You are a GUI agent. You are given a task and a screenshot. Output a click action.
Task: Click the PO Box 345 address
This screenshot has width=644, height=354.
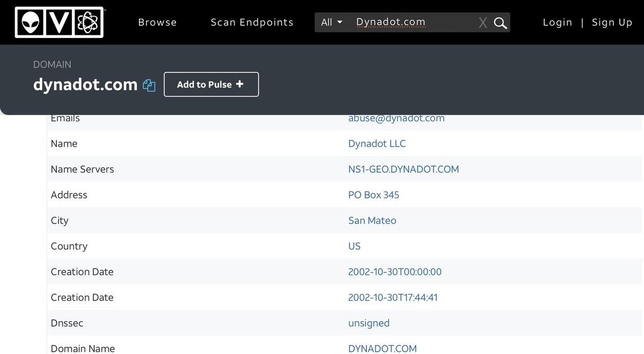tap(374, 195)
